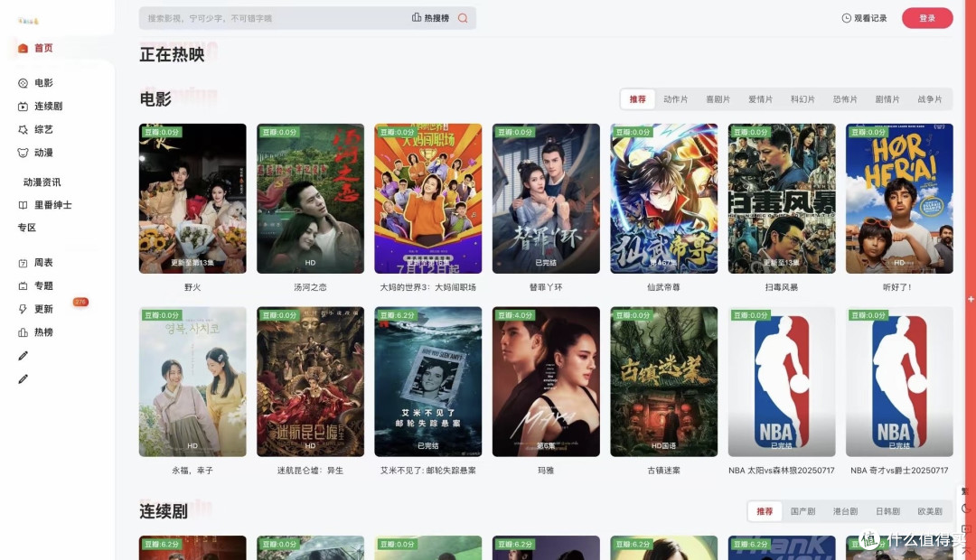Click the 动漫资讯 sidebar link
This screenshot has width=976, height=560.
pyautogui.click(x=42, y=182)
